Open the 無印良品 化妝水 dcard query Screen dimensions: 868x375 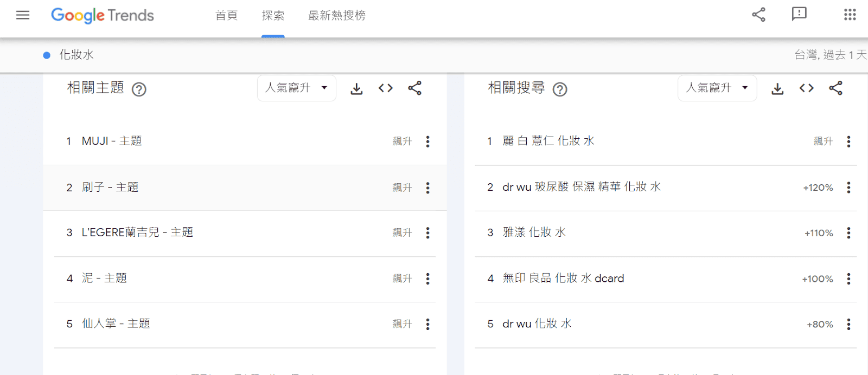563,279
